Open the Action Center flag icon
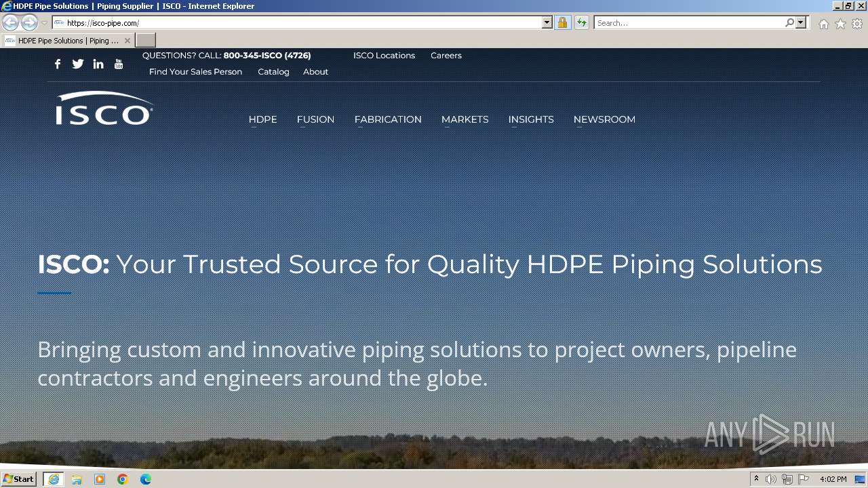Screen dimensions: 868x488 pyautogui.click(x=804, y=479)
